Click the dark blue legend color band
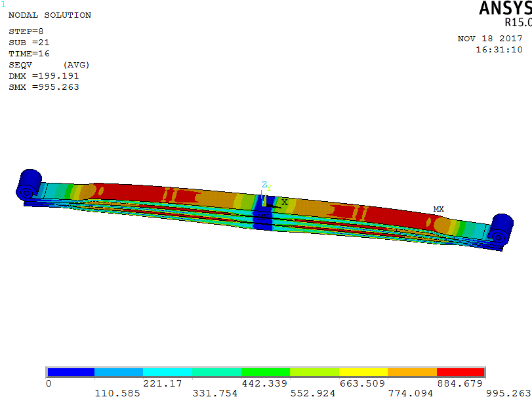Screen dimensions: 532x399 coord(70,372)
